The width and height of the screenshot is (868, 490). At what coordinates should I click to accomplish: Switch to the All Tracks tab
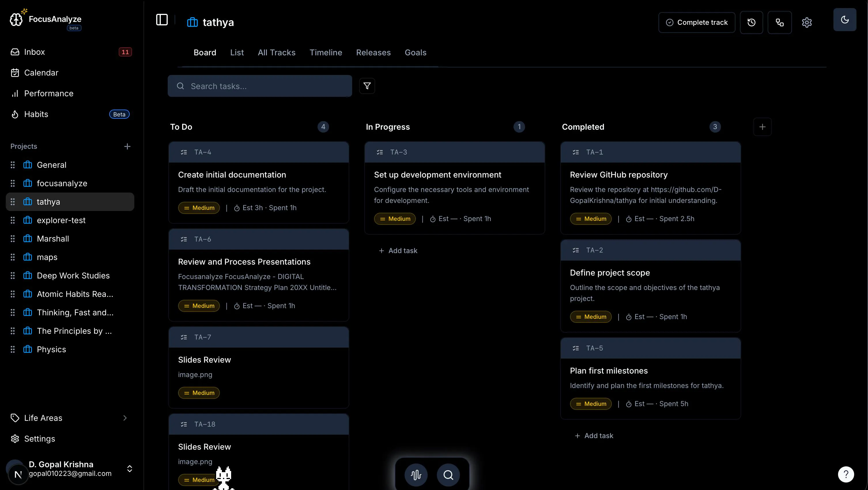coord(276,52)
